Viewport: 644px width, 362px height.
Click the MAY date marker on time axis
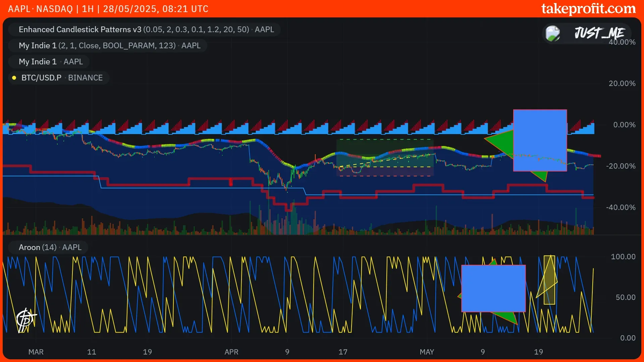click(x=427, y=352)
